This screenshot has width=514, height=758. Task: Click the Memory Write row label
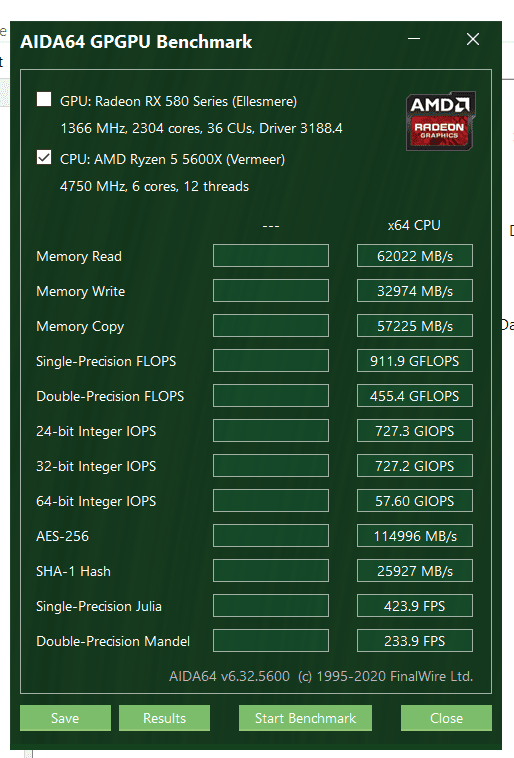pyautogui.click(x=81, y=291)
